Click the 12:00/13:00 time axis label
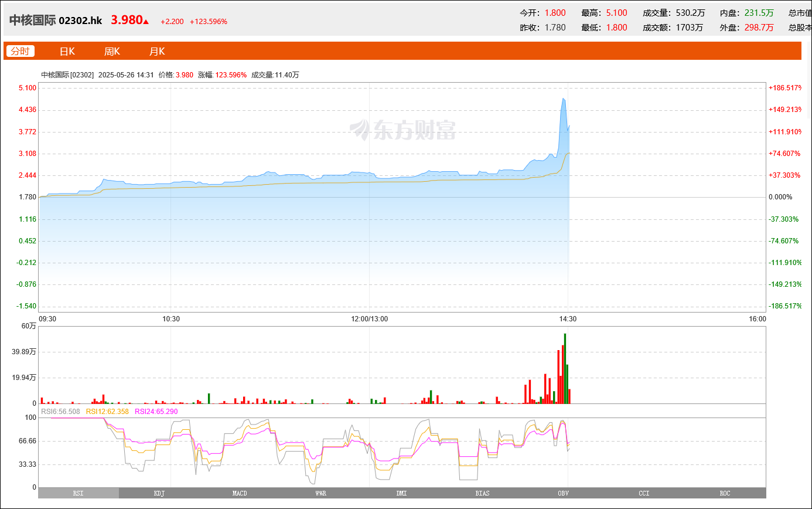Screen dimensions: 812x509 [x=370, y=319]
